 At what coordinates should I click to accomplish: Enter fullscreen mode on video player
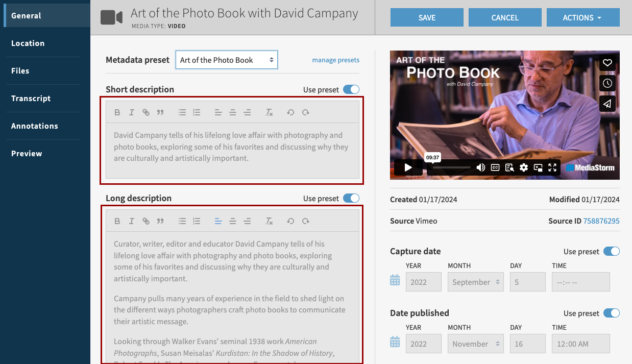coord(552,167)
